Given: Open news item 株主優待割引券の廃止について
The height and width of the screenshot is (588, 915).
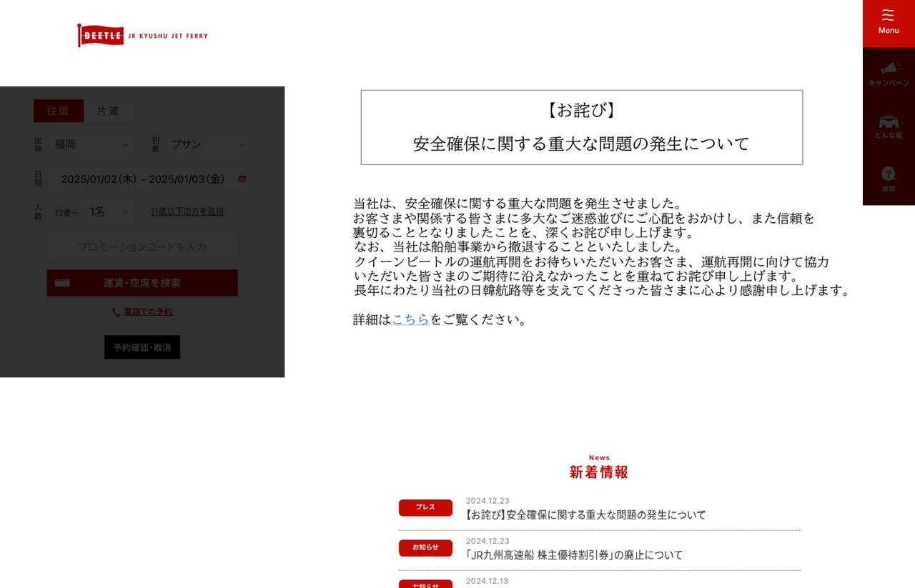Looking at the screenshot, I should tap(573, 554).
